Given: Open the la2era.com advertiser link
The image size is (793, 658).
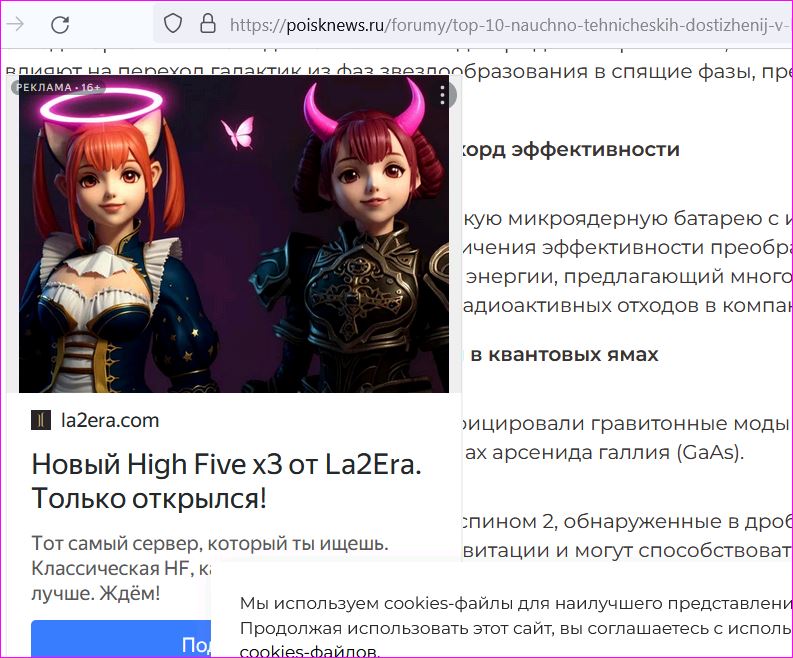Looking at the screenshot, I should (x=110, y=420).
